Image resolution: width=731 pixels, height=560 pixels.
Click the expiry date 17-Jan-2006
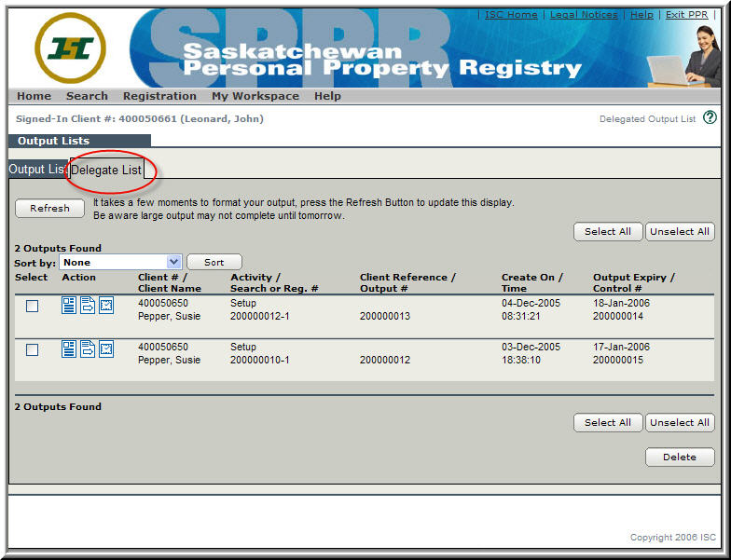point(621,347)
